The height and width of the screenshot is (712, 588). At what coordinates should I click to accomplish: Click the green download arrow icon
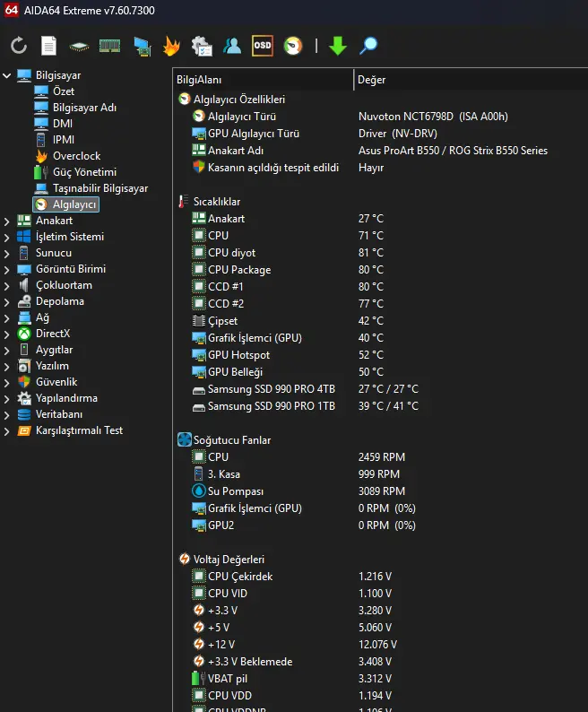[x=337, y=46]
